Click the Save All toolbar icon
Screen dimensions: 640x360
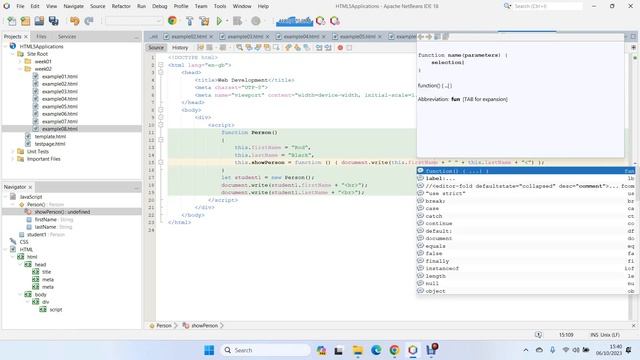click(53, 21)
